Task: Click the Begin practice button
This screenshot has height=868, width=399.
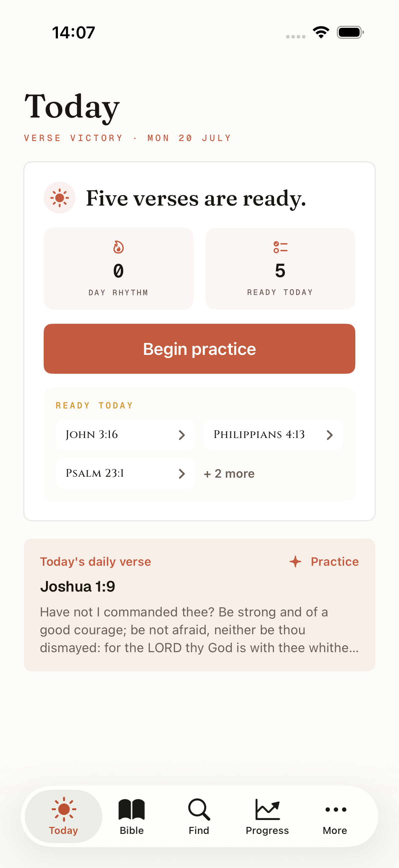Action: coord(199,349)
